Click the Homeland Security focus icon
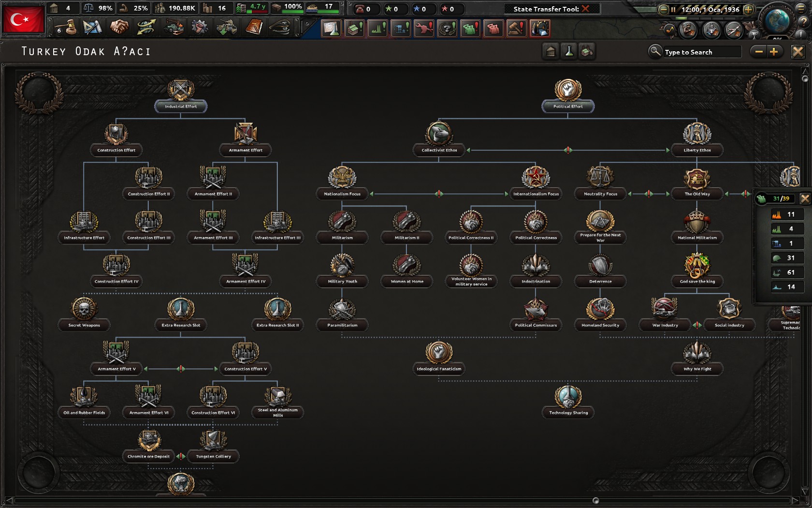 tap(600, 308)
